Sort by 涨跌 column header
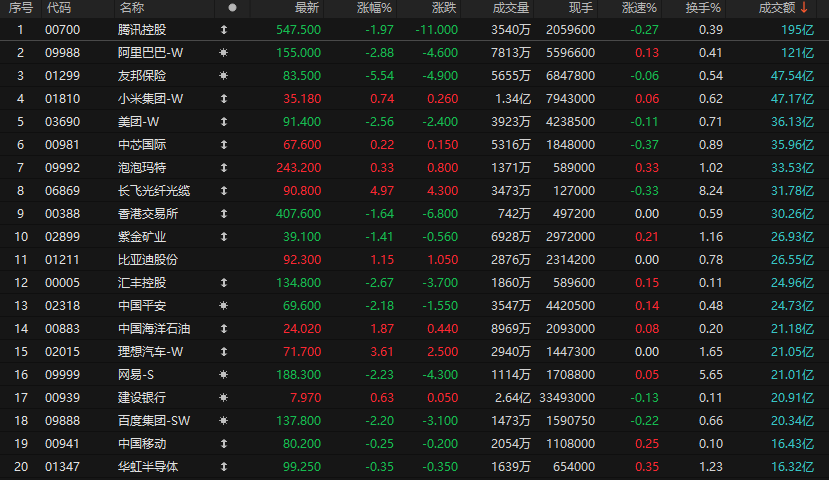The width and height of the screenshot is (829, 480). click(x=444, y=8)
